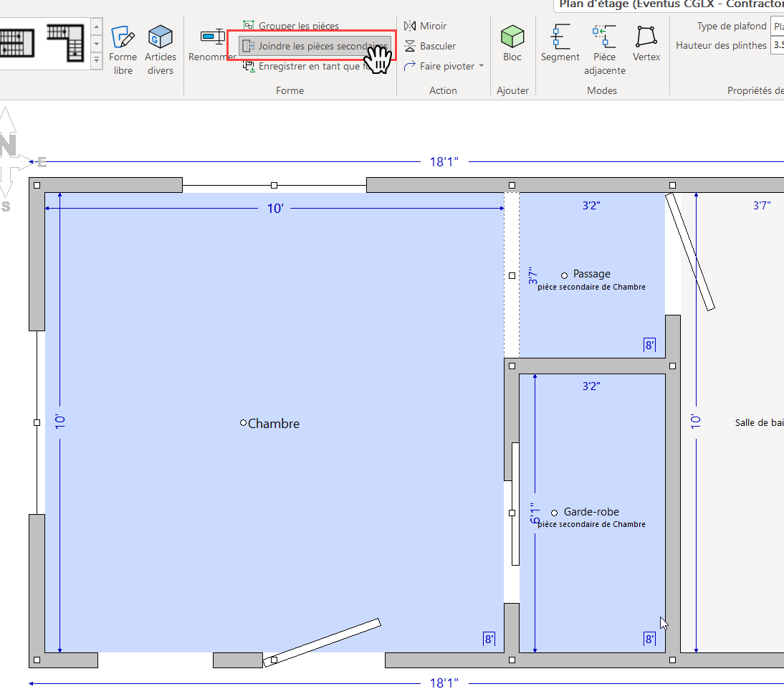Apply Miroir action
This screenshot has width=784, height=689.
pyautogui.click(x=426, y=26)
